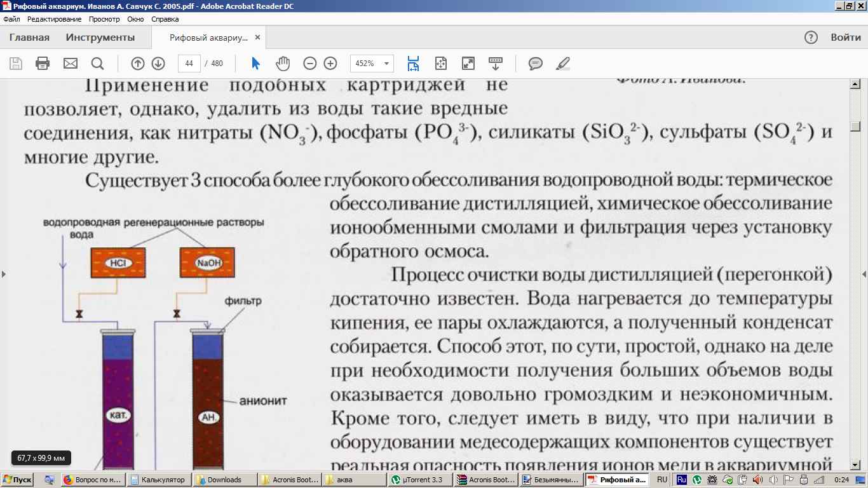
Task: Go to previous page arrow
Action: coord(137,64)
